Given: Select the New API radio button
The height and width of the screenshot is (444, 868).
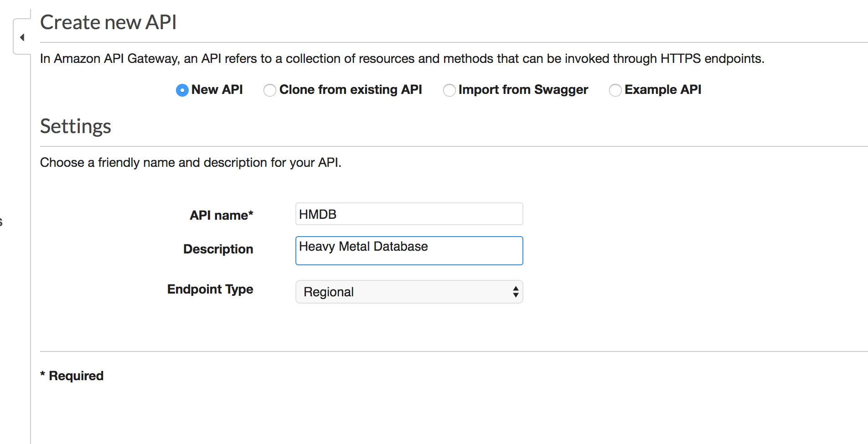Looking at the screenshot, I should tap(182, 90).
